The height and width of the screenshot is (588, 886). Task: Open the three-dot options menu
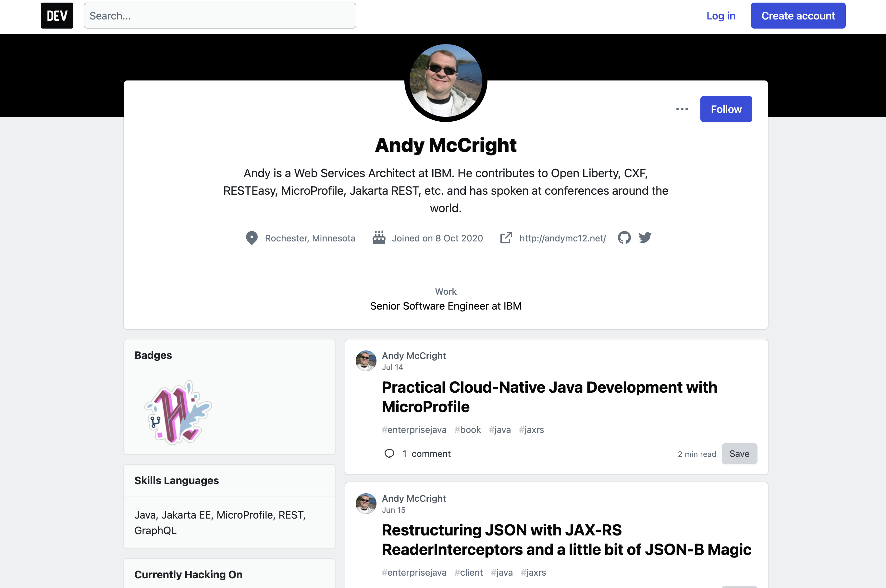[x=683, y=109]
